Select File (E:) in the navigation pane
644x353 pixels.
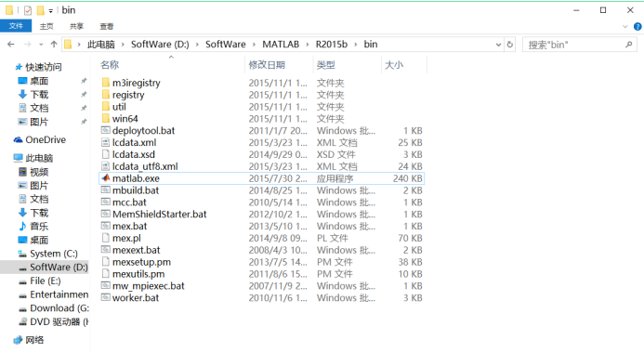[45, 281]
